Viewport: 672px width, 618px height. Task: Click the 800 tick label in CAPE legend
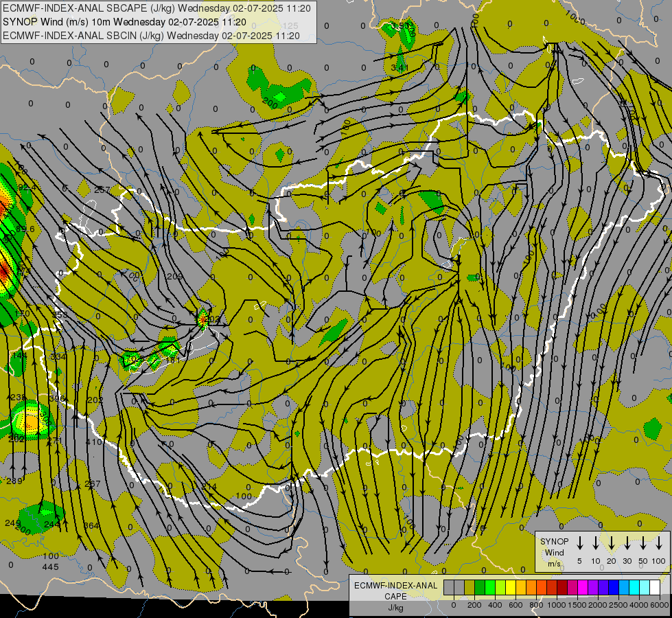(536, 605)
